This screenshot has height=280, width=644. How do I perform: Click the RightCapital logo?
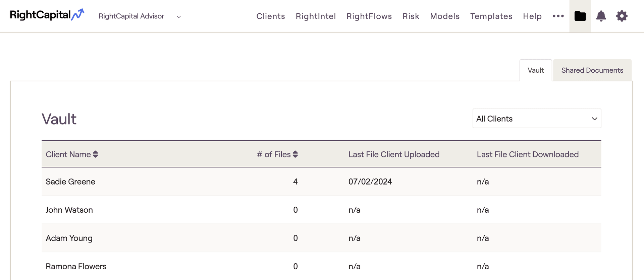47,15
